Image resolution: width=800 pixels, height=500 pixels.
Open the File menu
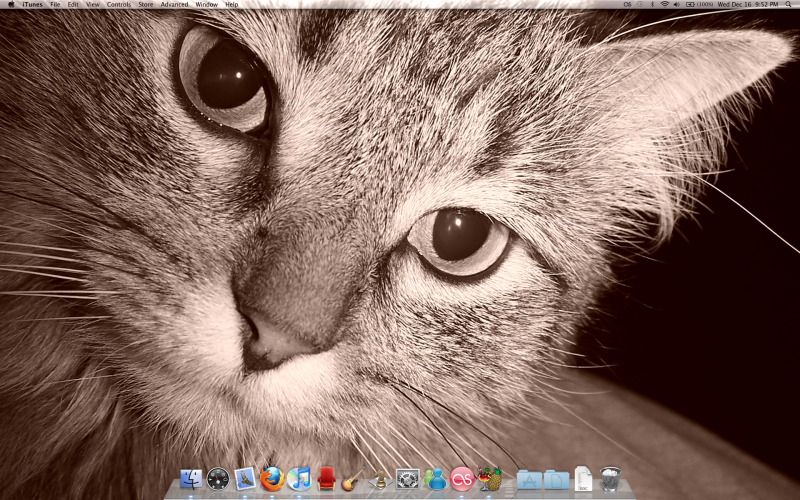(x=55, y=4)
